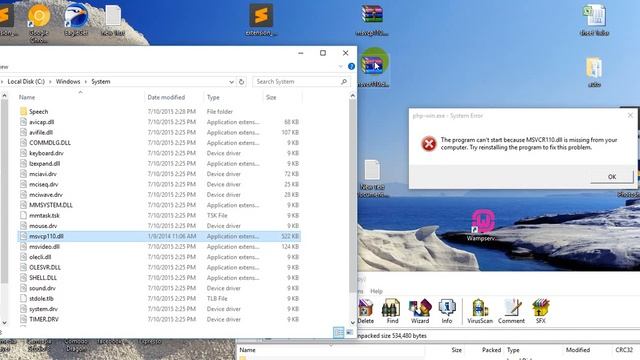Expand breadcrumb arrow after Windows
This screenshot has height=360, width=640.
tap(86, 82)
